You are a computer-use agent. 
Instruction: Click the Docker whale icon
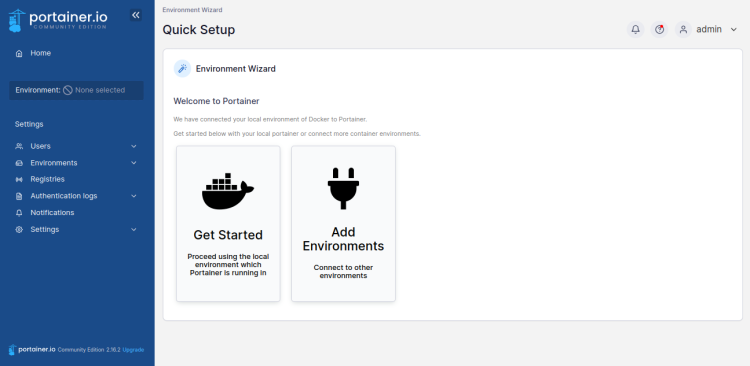coord(228,191)
